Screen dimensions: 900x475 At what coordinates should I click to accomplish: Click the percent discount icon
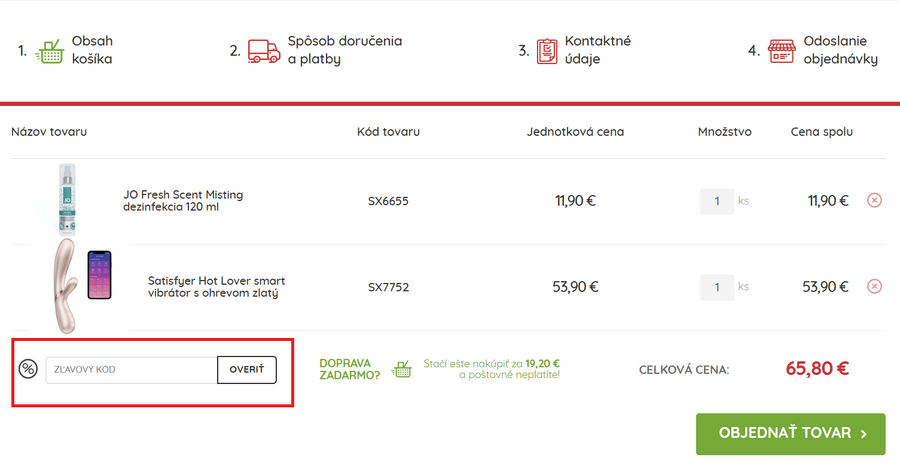pyautogui.click(x=28, y=369)
